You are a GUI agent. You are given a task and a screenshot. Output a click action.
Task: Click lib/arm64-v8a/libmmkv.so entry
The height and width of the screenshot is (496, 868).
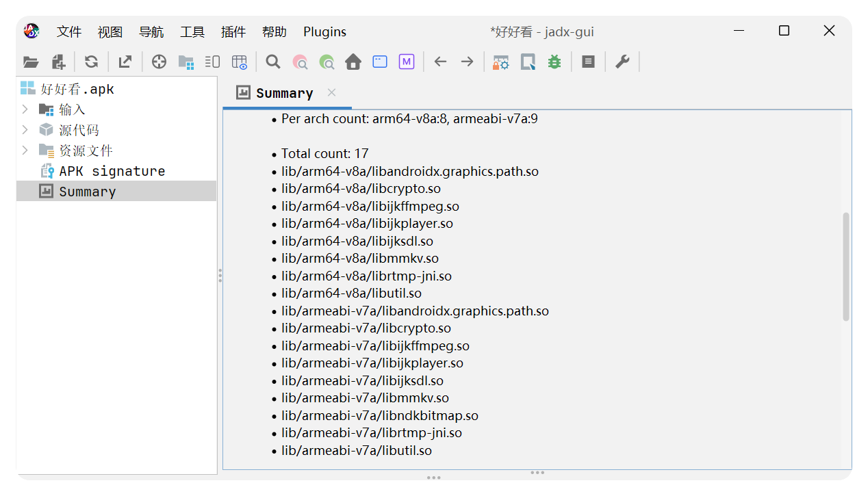(360, 259)
